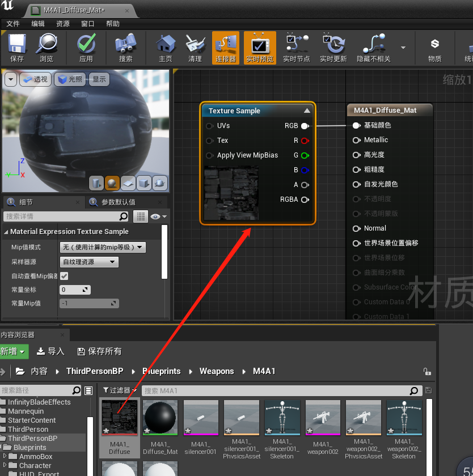Viewport: 473px width, 476px height.
Task: Click the 常量坐标 value field
Action: (x=75, y=290)
